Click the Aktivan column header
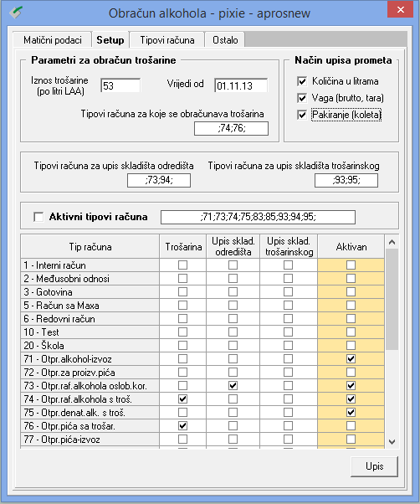This screenshot has height=504, width=420. click(351, 246)
